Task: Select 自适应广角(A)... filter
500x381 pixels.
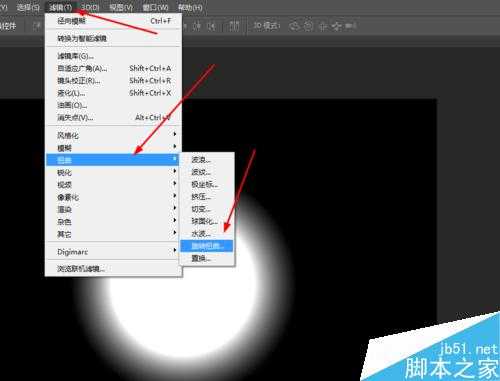Action: [x=114, y=68]
